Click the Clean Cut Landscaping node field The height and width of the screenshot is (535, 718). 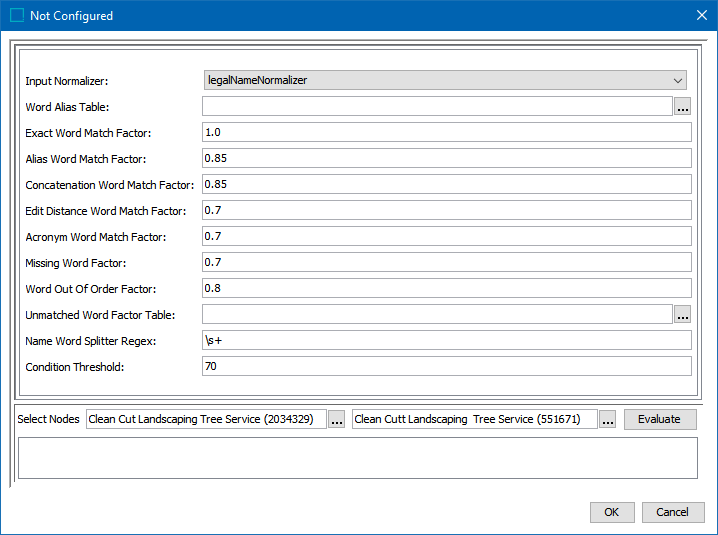point(206,420)
